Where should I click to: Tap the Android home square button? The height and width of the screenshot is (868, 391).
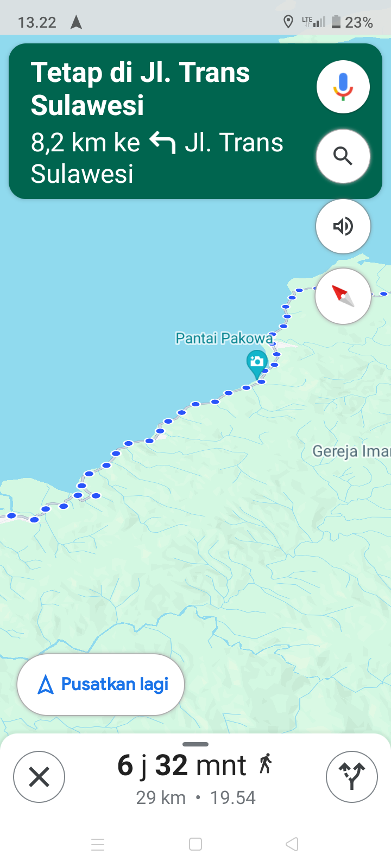click(195, 844)
